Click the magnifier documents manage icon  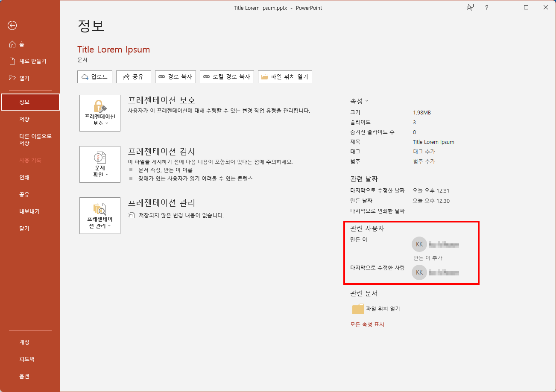tap(100, 209)
